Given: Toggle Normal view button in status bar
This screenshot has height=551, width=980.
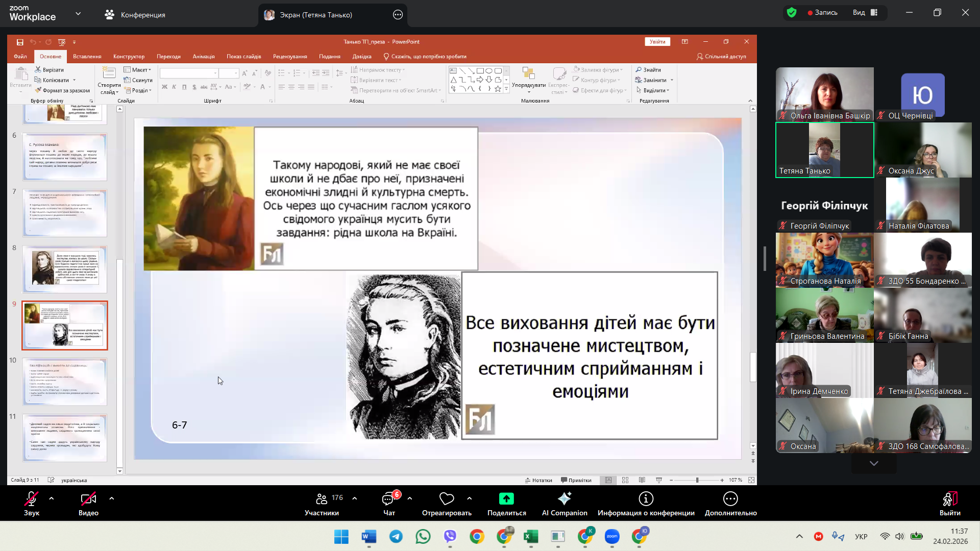Looking at the screenshot, I should [608, 480].
